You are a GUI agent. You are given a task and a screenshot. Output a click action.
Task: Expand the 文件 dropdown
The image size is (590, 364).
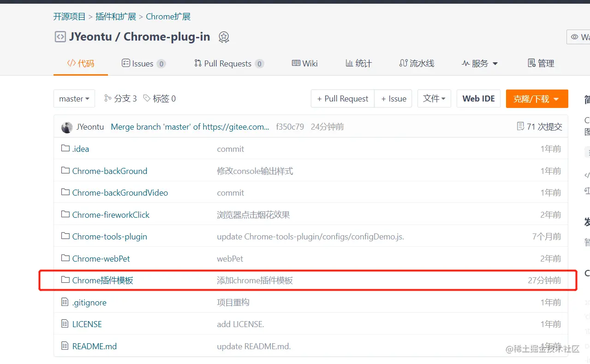click(x=434, y=99)
